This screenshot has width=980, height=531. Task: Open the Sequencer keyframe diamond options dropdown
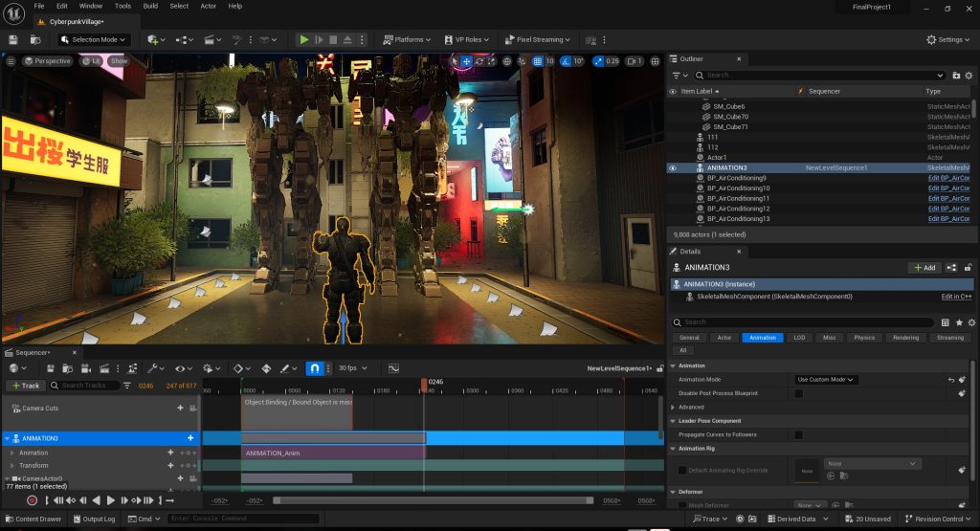[x=242, y=368]
